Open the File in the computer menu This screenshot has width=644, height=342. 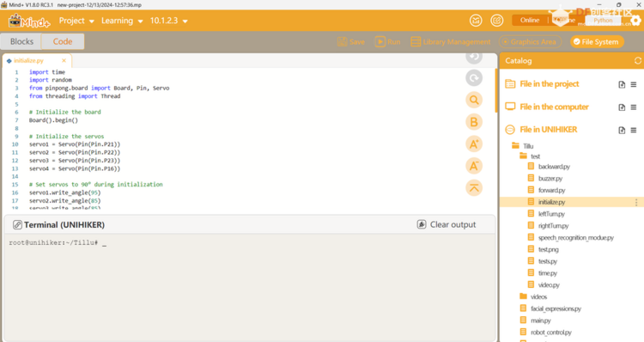pyautogui.click(x=634, y=107)
